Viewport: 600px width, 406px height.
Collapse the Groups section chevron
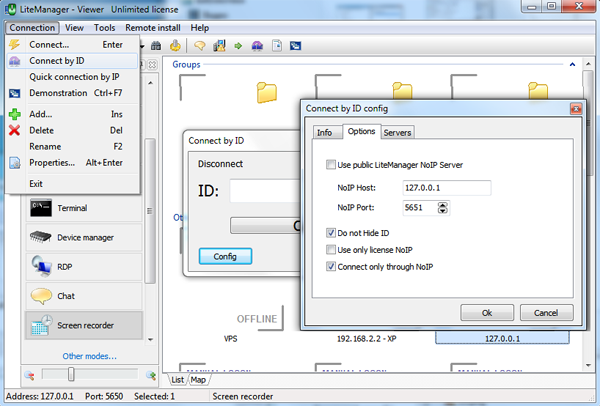point(572,64)
